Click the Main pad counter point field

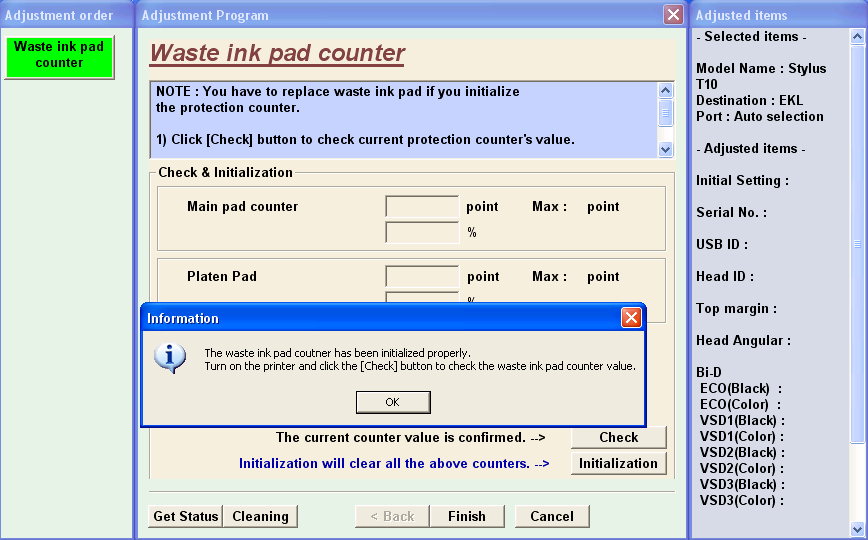(422, 207)
